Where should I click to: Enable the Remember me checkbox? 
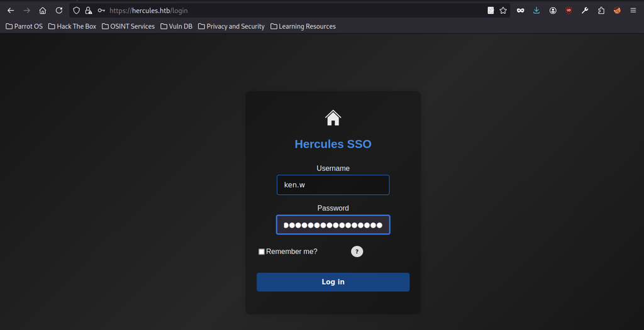point(261,251)
